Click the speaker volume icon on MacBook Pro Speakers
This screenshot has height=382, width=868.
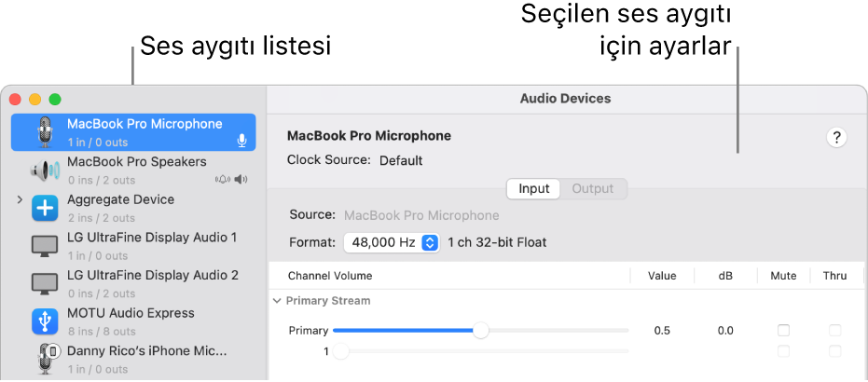point(242,180)
